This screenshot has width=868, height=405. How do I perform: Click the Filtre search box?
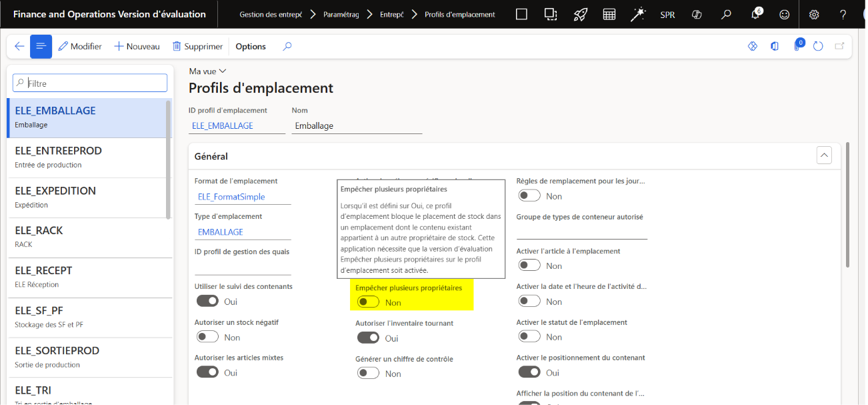pyautogui.click(x=90, y=83)
